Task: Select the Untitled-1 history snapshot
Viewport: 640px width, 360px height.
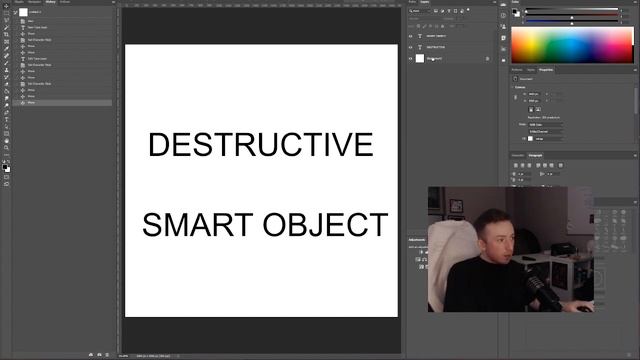Action: [62, 13]
